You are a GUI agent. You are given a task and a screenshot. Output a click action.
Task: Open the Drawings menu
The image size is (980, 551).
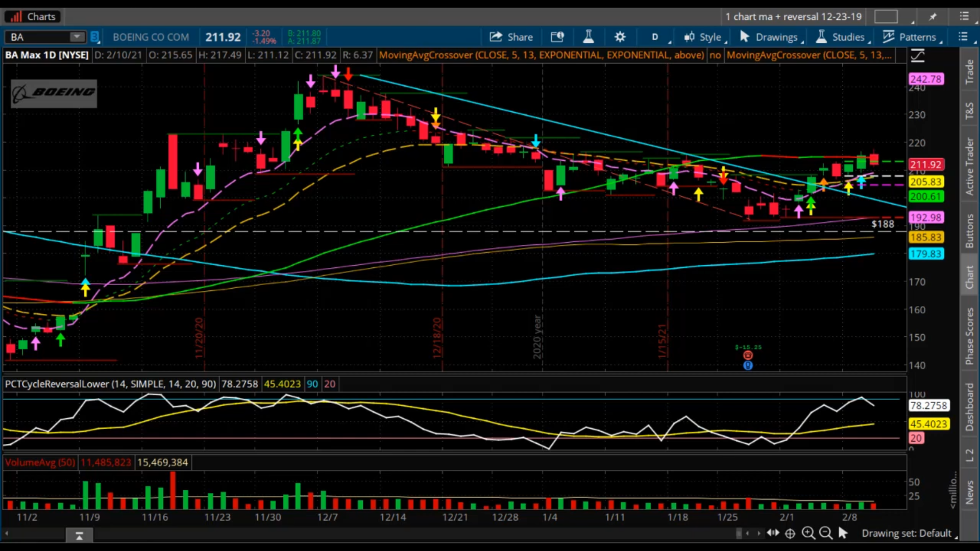772,37
